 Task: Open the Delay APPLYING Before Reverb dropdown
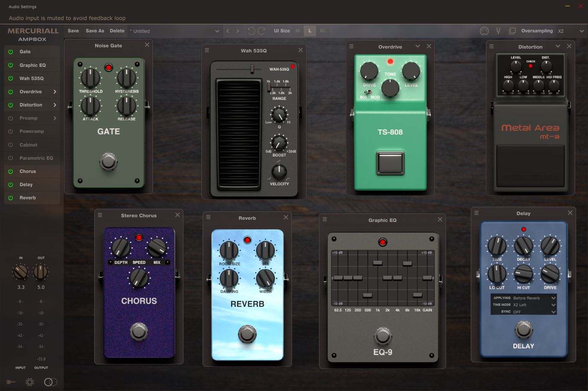pyautogui.click(x=534, y=298)
